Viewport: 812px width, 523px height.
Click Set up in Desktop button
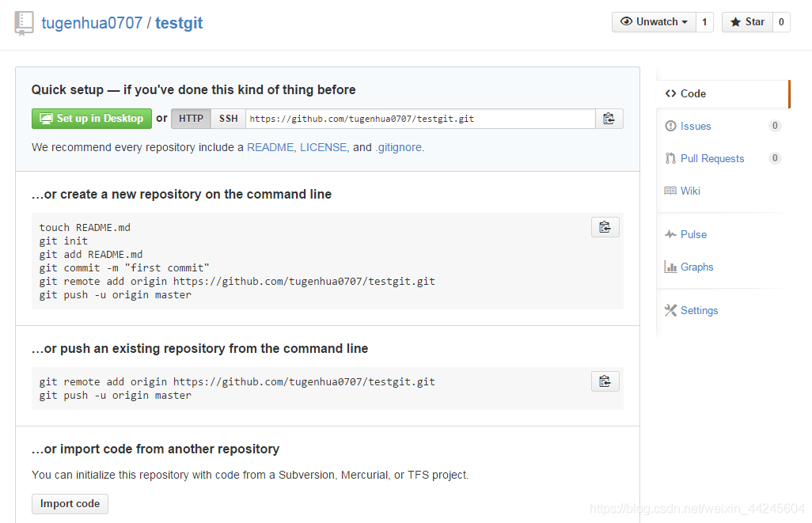click(x=92, y=119)
